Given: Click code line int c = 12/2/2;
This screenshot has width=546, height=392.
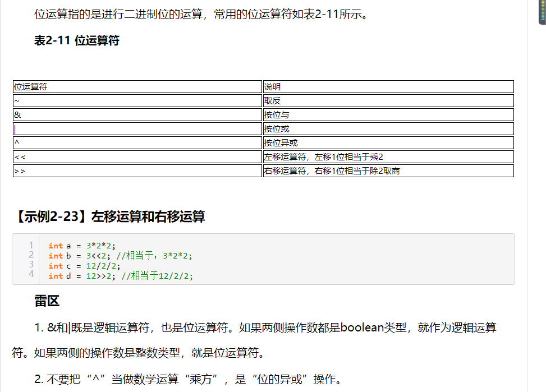Looking at the screenshot, I should click(x=84, y=266).
